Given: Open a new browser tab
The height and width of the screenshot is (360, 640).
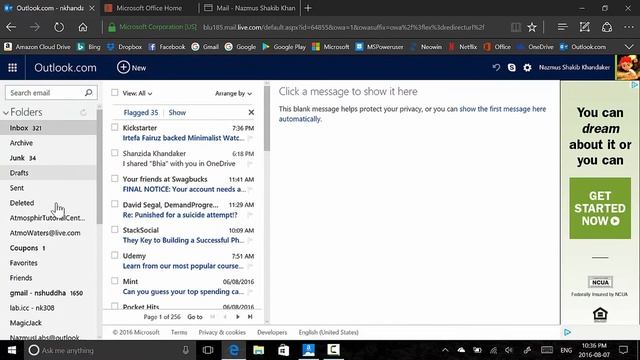Looking at the screenshot, I should [308, 8].
